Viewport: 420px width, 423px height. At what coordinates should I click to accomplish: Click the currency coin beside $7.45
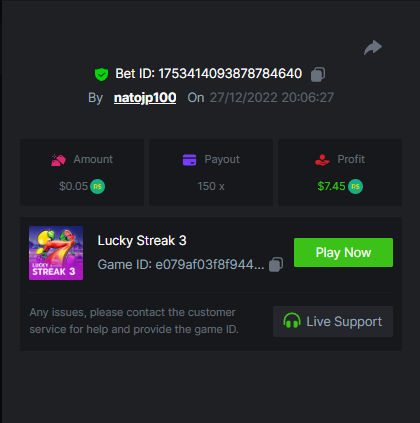coord(355,186)
